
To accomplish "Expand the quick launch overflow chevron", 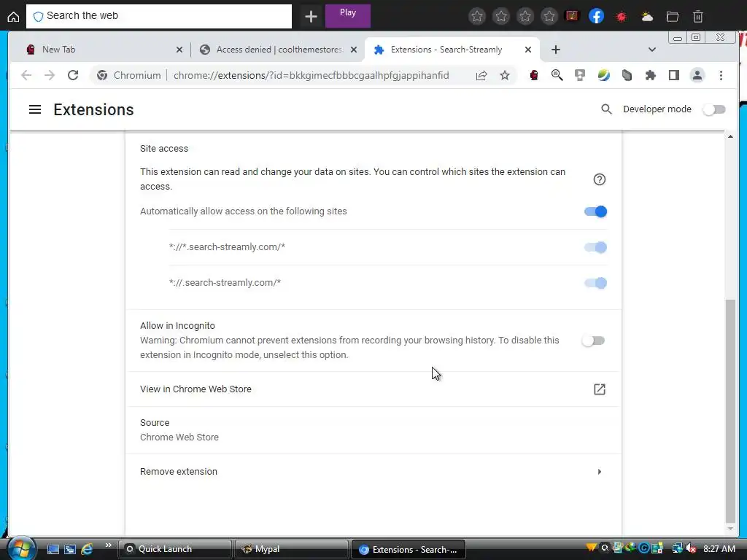I will [x=108, y=545].
